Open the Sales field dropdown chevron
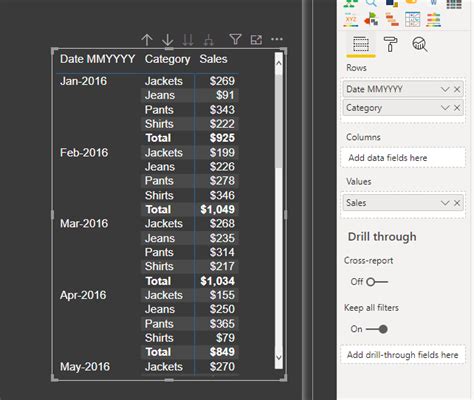Image resolution: width=474 pixels, height=400 pixels. pyautogui.click(x=445, y=203)
